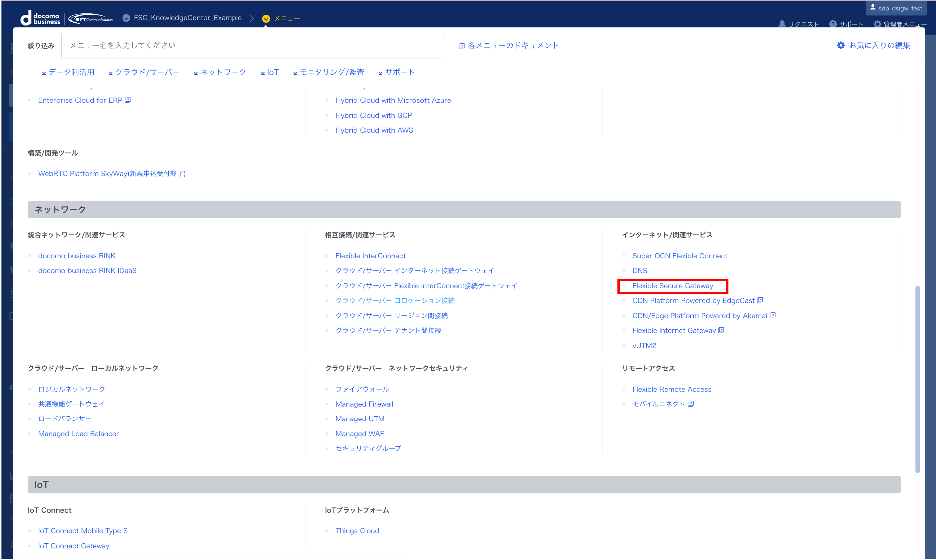Open Flexible Remote Access
This screenshot has width=936, height=560.
tap(671, 389)
